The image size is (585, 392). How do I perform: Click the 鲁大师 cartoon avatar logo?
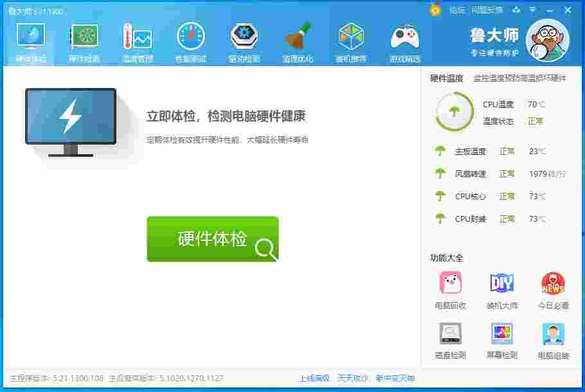click(547, 40)
